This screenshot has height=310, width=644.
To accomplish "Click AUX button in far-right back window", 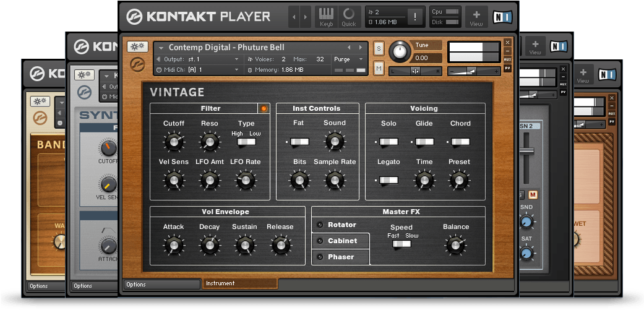I will click(x=612, y=113).
